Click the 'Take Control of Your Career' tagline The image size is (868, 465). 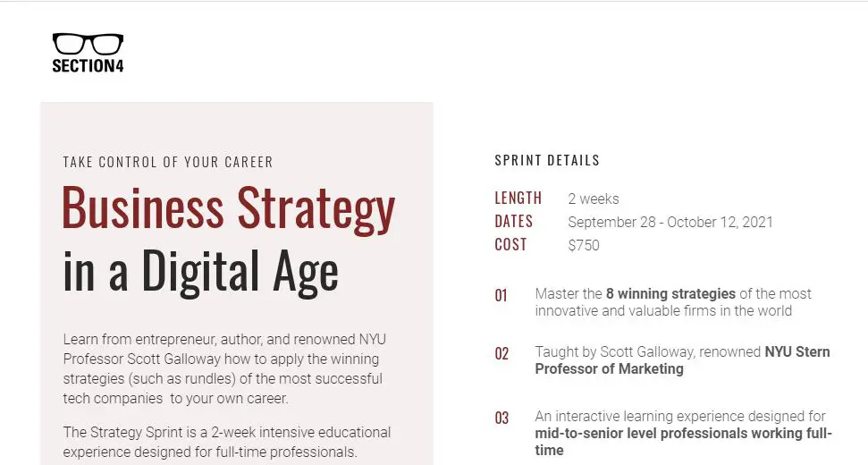point(168,162)
